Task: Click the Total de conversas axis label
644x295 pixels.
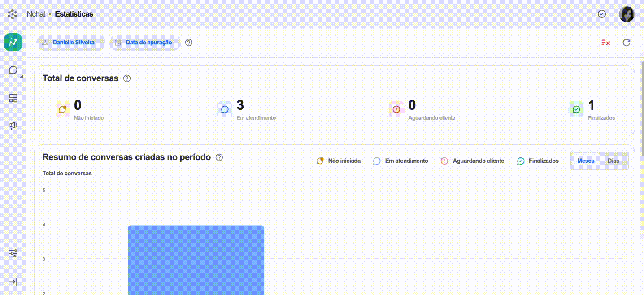Action: pos(67,173)
